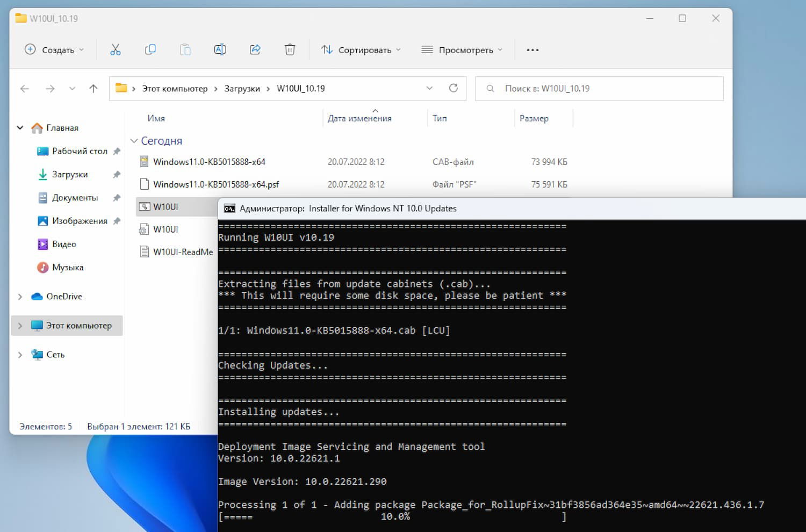Sort by the Имя column header
This screenshot has height=532, width=806.
(156, 118)
